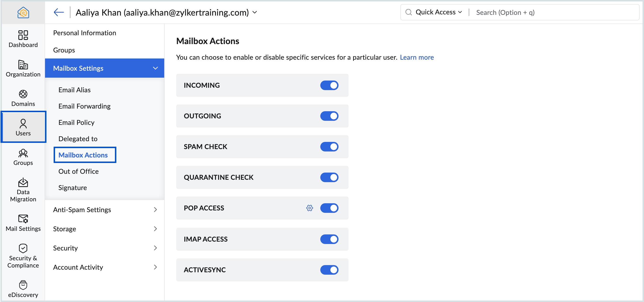
Task: Click the POP Access gear settings icon
Action: pyautogui.click(x=310, y=208)
